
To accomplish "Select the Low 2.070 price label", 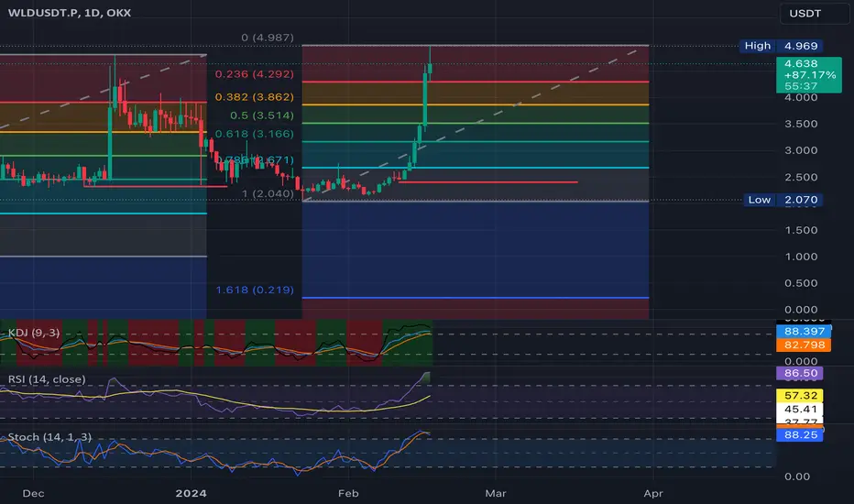I will point(783,200).
